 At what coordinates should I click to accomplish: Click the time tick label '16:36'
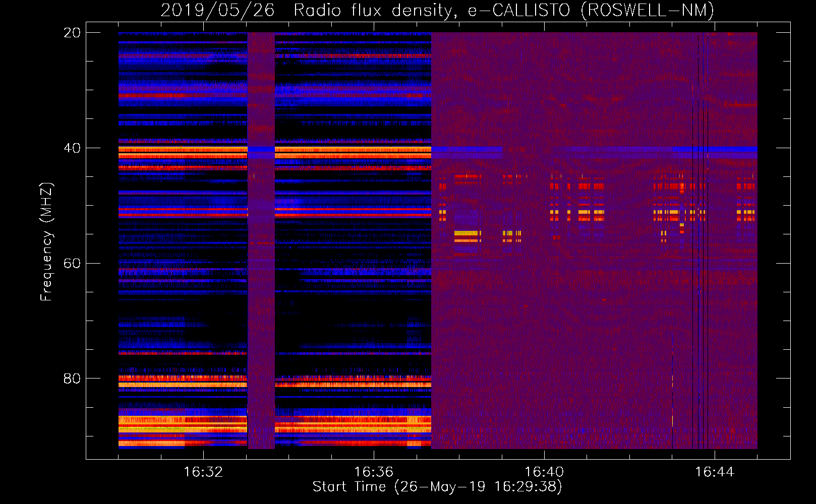pyautogui.click(x=374, y=472)
